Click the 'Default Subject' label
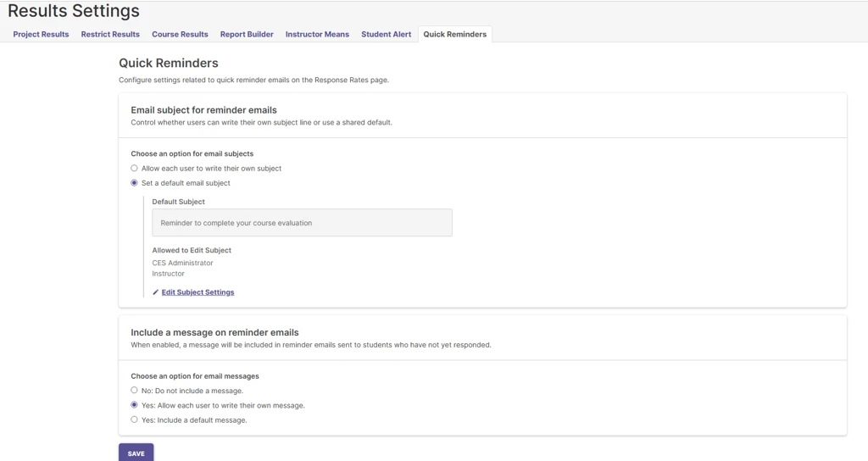This screenshot has width=868, height=461. point(178,202)
